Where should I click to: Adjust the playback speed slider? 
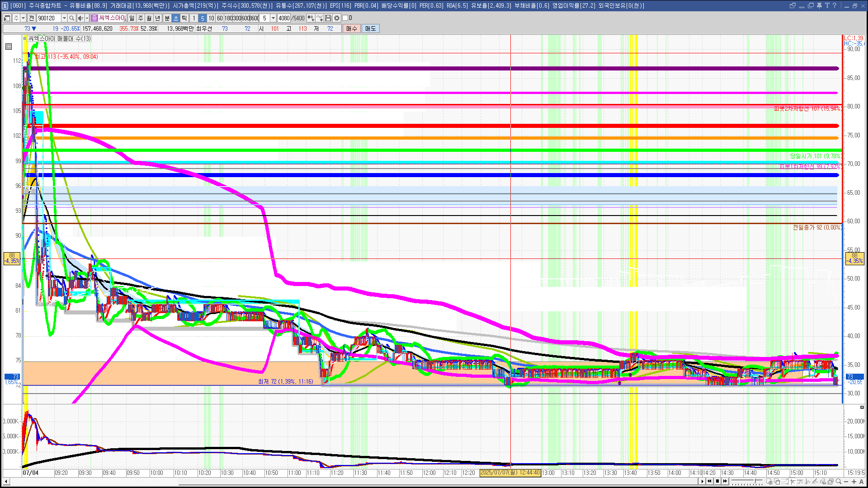(755, 481)
